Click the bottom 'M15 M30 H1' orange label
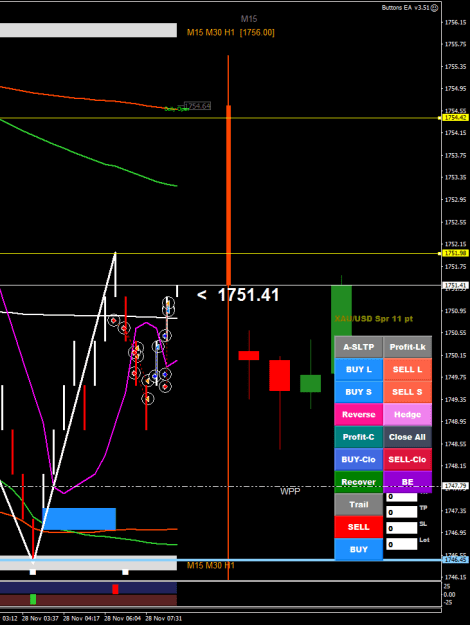This screenshot has width=470, height=625. [x=210, y=566]
